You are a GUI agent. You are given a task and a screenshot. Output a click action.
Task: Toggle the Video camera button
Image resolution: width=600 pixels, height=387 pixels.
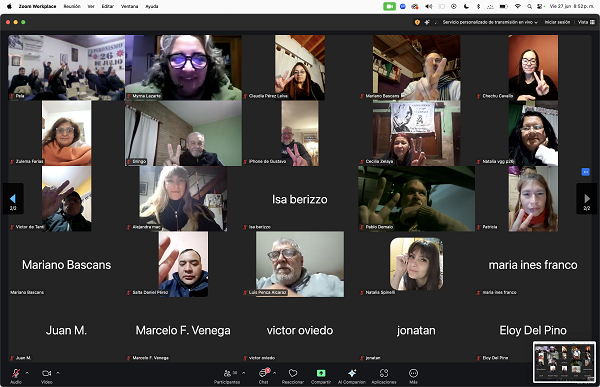47,373
